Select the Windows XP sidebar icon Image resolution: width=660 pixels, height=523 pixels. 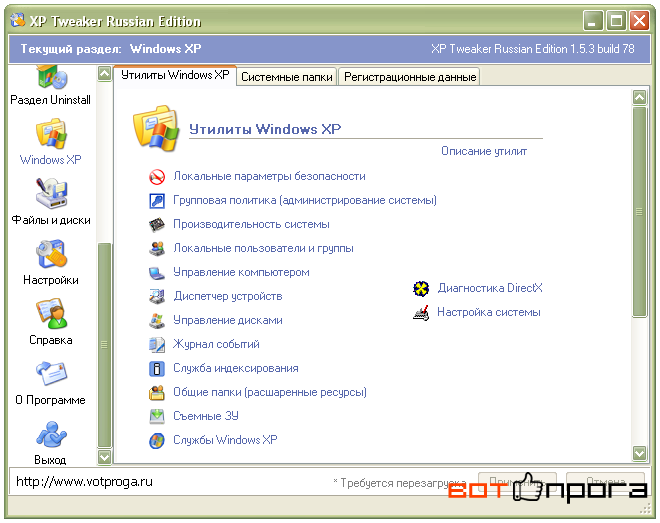tap(51, 134)
